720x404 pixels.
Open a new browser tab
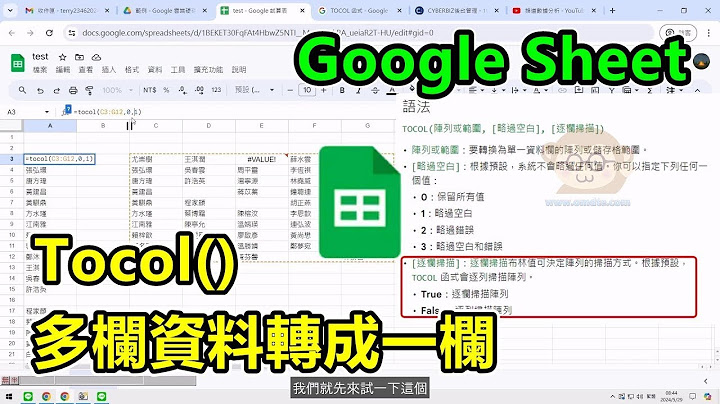(x=612, y=10)
